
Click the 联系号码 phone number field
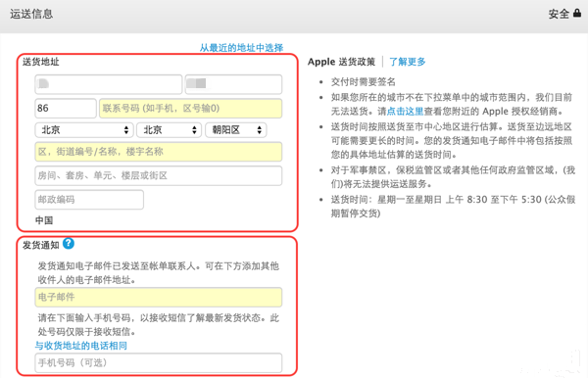[x=190, y=109]
